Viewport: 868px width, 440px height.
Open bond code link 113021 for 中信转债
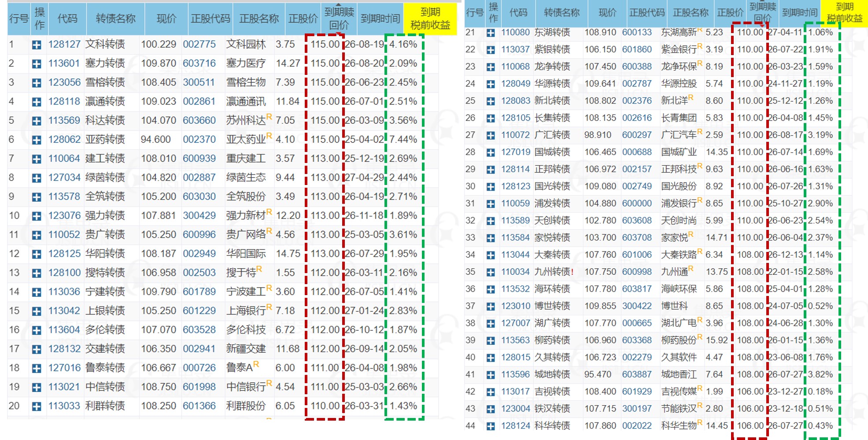click(64, 387)
